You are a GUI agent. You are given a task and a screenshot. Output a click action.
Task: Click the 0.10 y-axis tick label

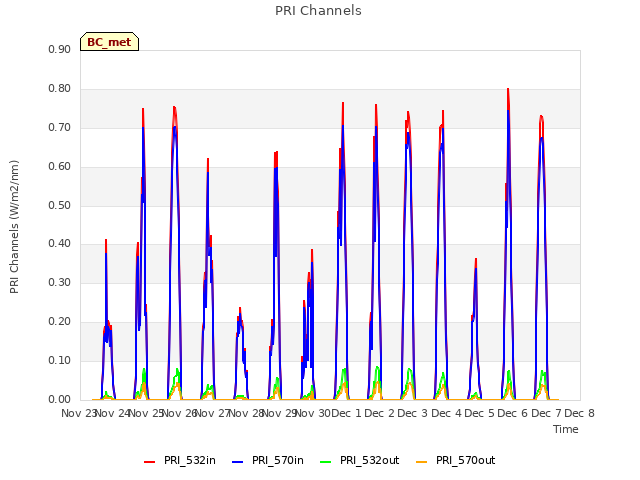pyautogui.click(x=60, y=360)
